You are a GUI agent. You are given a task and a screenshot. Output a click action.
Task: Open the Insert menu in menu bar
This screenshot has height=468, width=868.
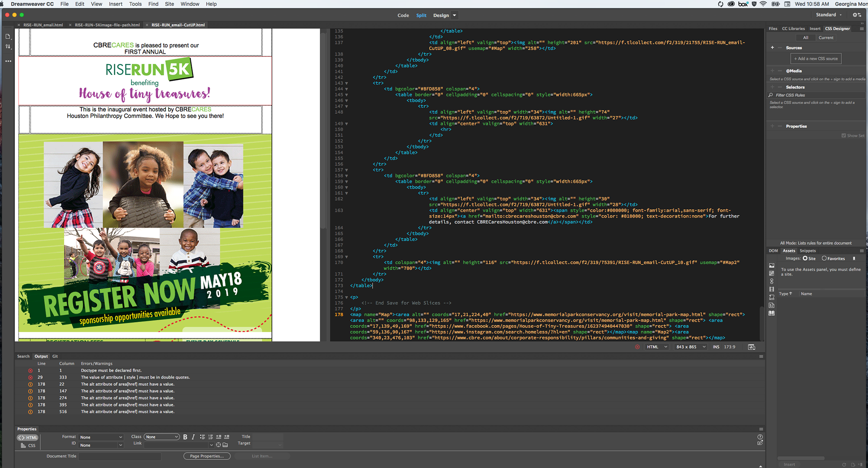116,4
